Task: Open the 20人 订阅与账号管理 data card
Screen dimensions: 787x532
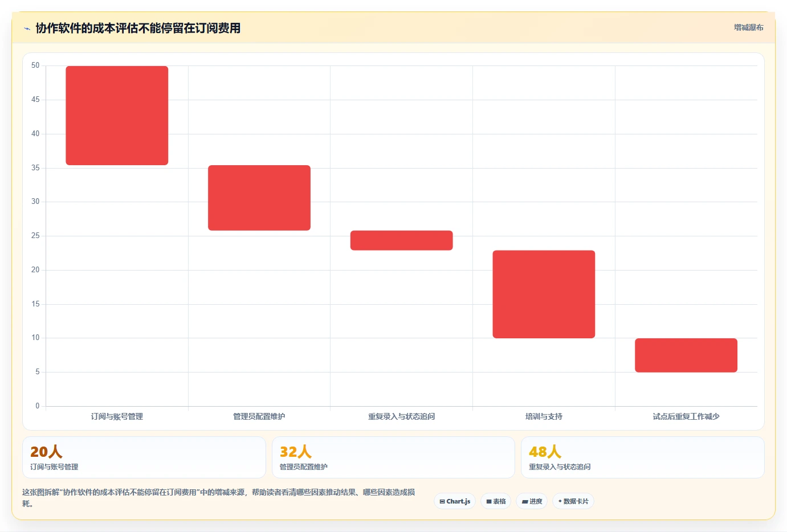Action: coord(144,457)
